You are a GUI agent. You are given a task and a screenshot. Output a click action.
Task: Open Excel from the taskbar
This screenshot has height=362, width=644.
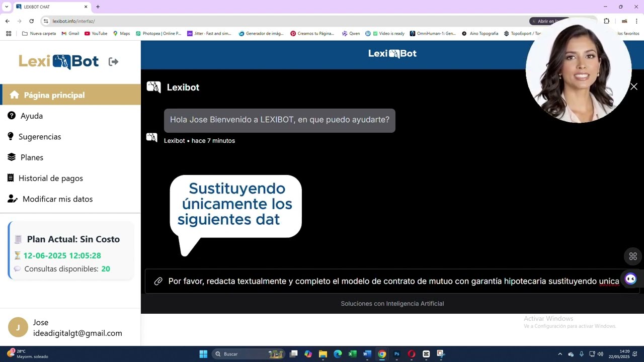tap(352, 354)
